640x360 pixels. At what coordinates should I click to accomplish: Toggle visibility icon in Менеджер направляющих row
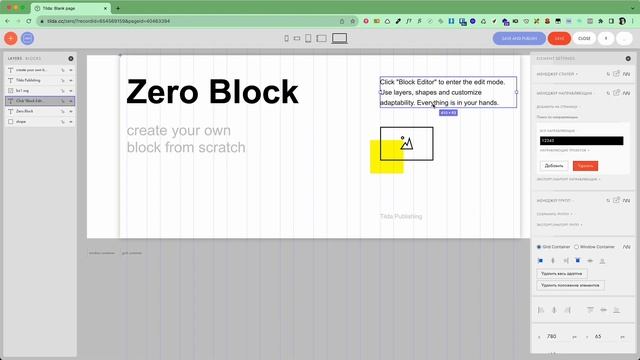pyautogui.click(x=627, y=93)
